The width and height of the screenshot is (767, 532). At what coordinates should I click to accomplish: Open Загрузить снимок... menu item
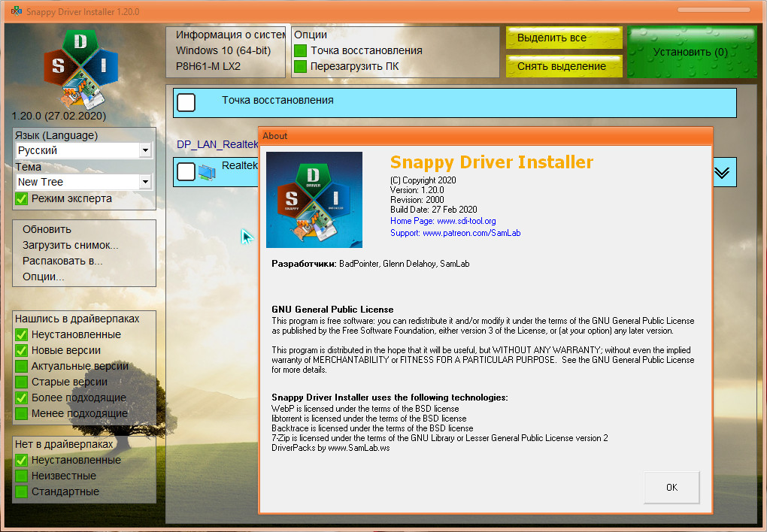pos(71,245)
